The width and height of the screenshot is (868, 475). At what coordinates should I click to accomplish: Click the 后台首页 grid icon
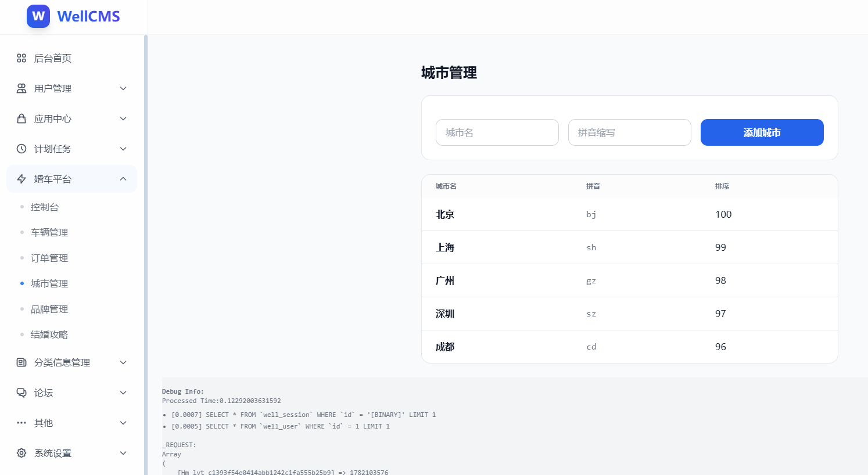(21, 58)
